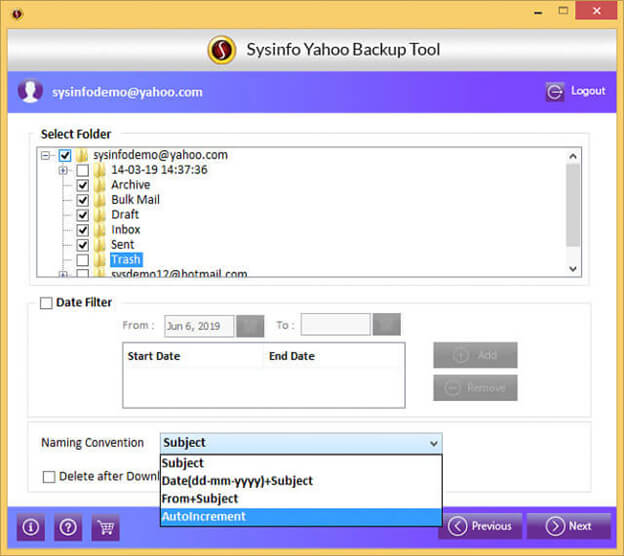This screenshot has height=556, width=624.
Task: Click folder list scroll down arrow
Action: click(573, 269)
